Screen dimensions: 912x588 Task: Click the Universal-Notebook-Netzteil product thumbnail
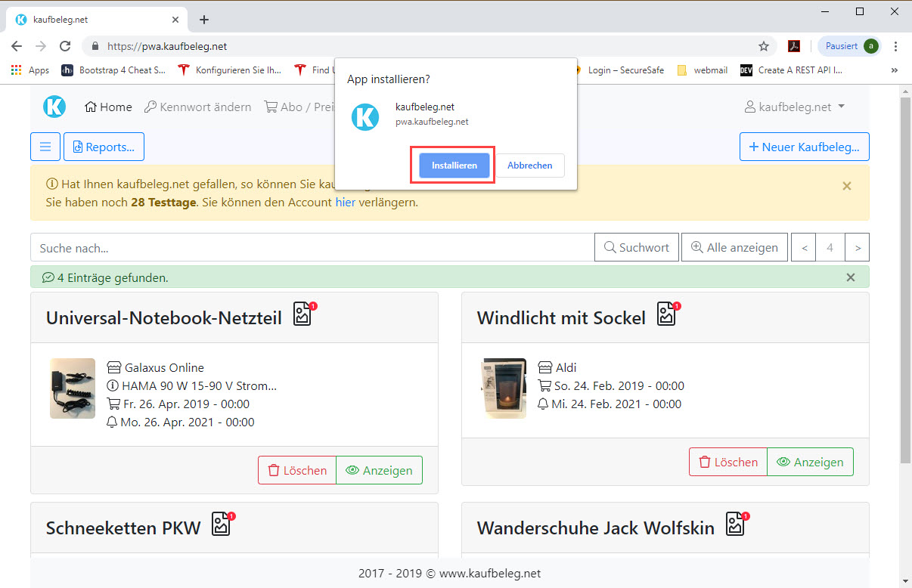[73, 388]
